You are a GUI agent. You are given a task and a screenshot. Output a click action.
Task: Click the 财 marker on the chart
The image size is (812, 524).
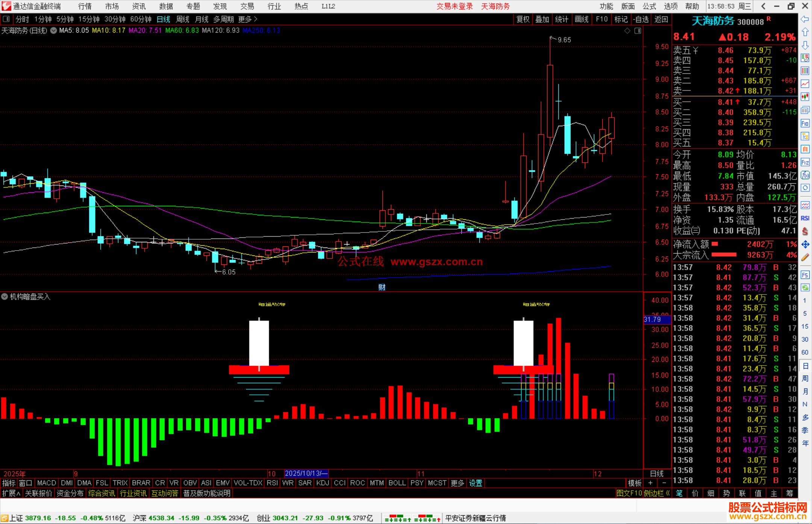coord(382,287)
